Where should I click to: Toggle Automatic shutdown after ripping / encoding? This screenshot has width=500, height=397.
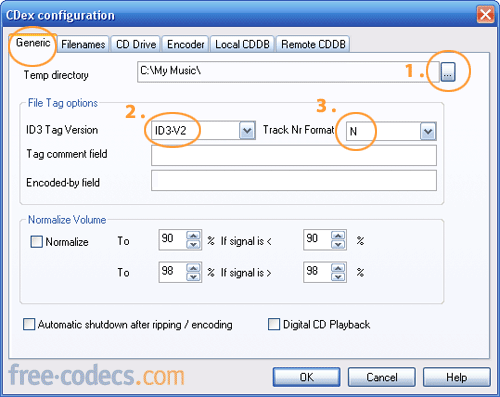pos(29,324)
